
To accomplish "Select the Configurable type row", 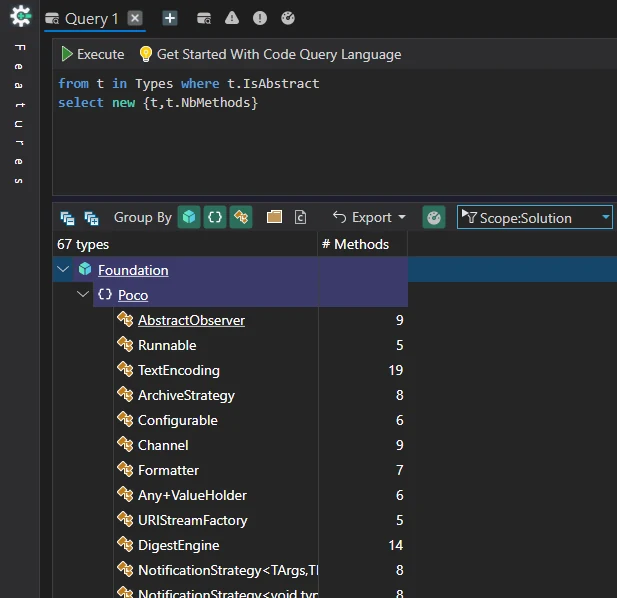I will (x=260, y=420).
